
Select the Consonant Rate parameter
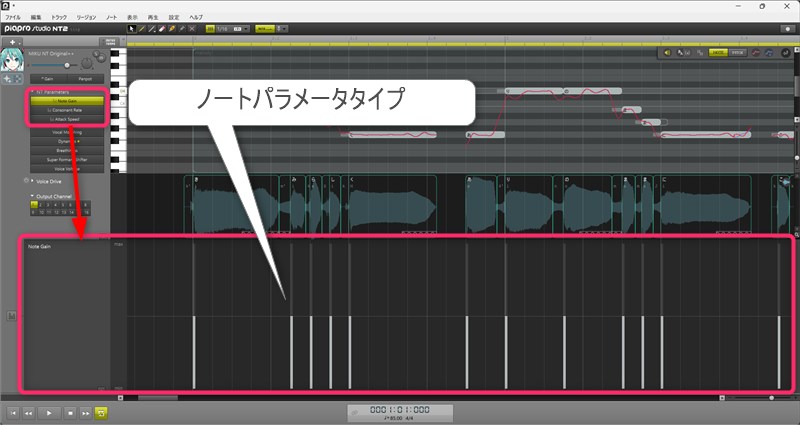pyautogui.click(x=67, y=110)
